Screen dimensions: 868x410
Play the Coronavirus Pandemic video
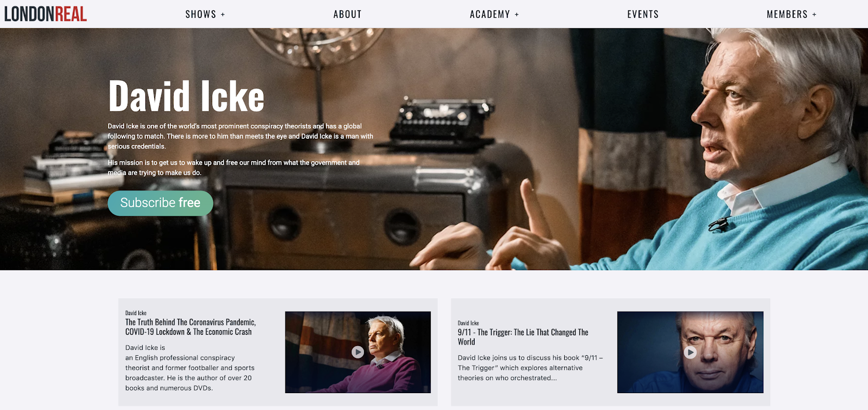coord(358,352)
